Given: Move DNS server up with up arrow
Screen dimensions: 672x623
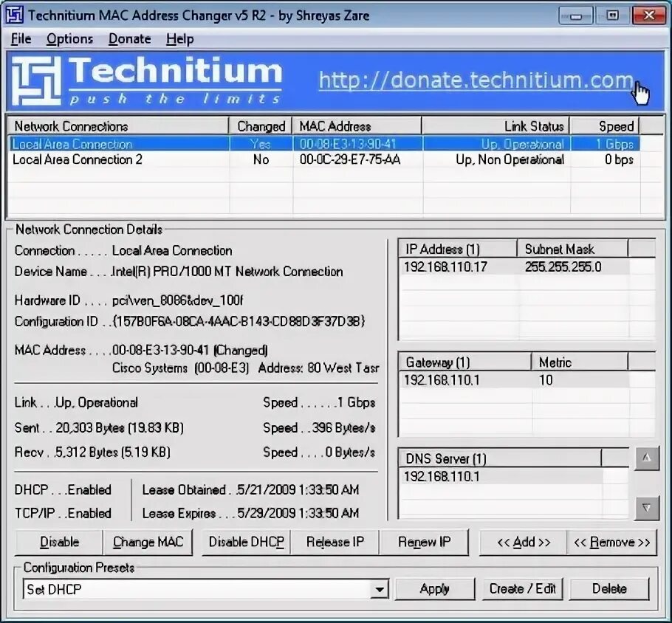Looking at the screenshot, I should coord(646,458).
